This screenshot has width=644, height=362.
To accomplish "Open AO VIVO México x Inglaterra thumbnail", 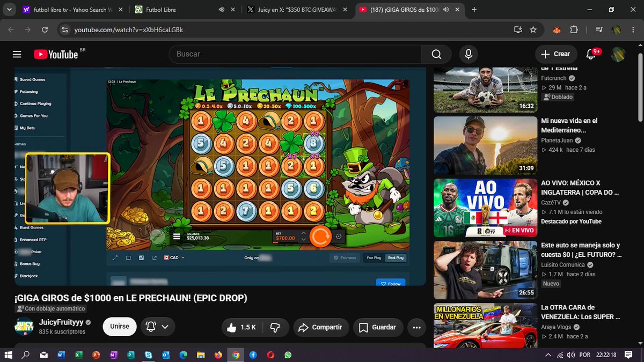I will coord(485,208).
